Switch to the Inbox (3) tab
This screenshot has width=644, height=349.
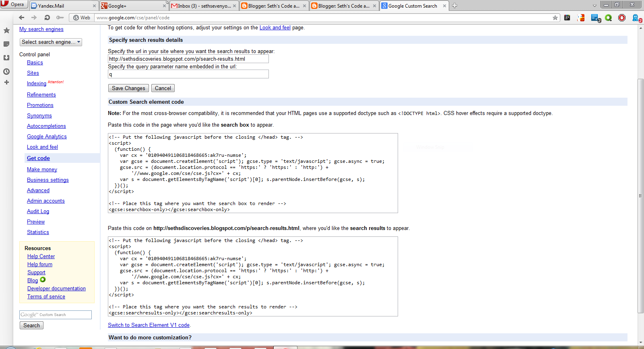point(204,6)
